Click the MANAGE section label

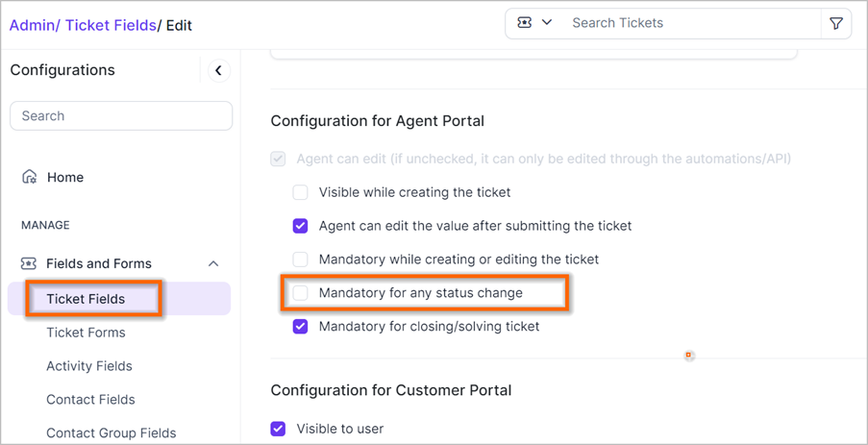click(45, 225)
